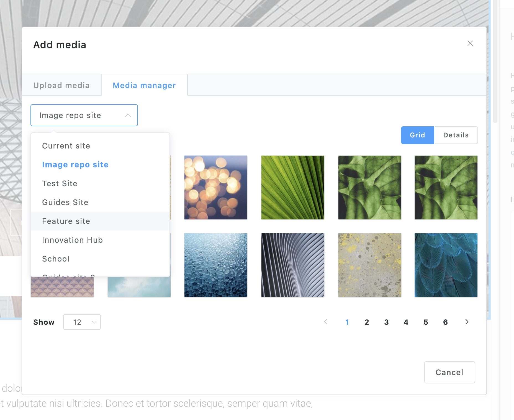Select the Media manager tab
The height and width of the screenshot is (420, 514).
coord(144,85)
